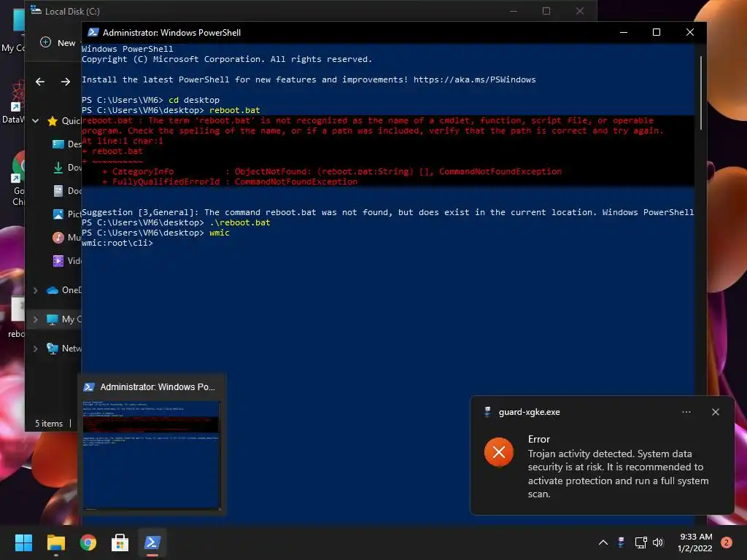Open File Explorer from the taskbar
This screenshot has width=747, height=560.
(55, 542)
